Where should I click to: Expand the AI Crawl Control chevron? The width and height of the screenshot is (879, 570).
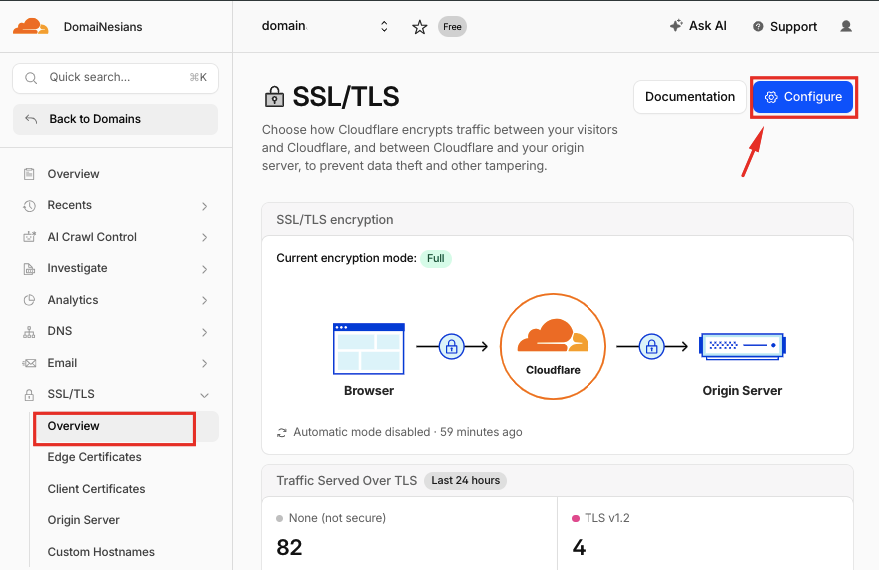coord(205,238)
